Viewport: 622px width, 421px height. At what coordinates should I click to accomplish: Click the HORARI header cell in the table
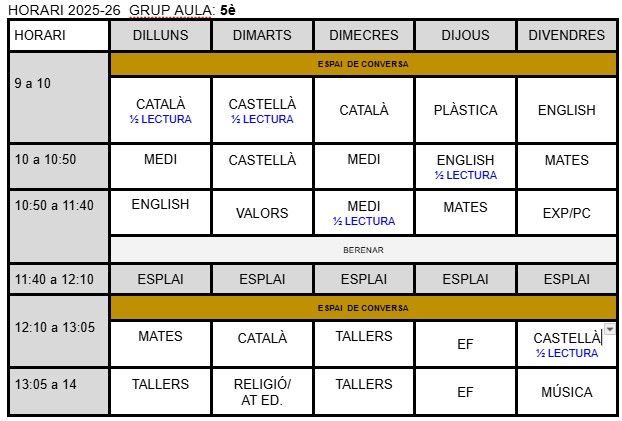59,36
